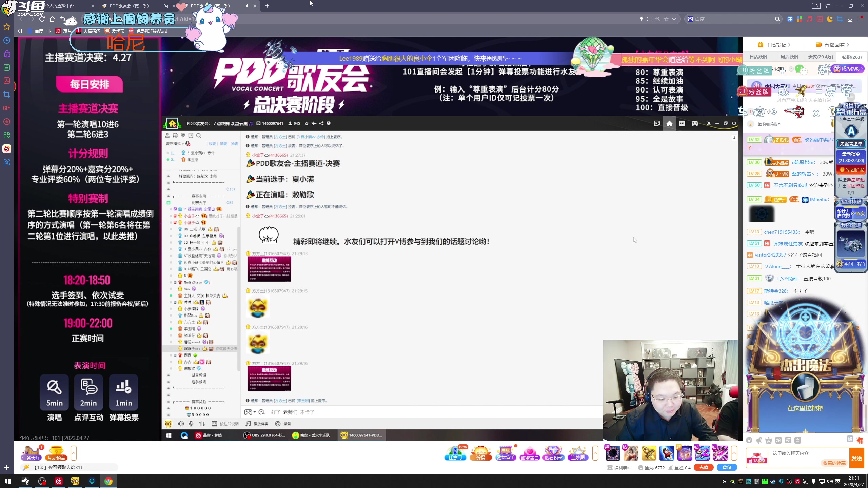Open sidebar favorites star icon
The image size is (868, 488).
tap(7, 27)
